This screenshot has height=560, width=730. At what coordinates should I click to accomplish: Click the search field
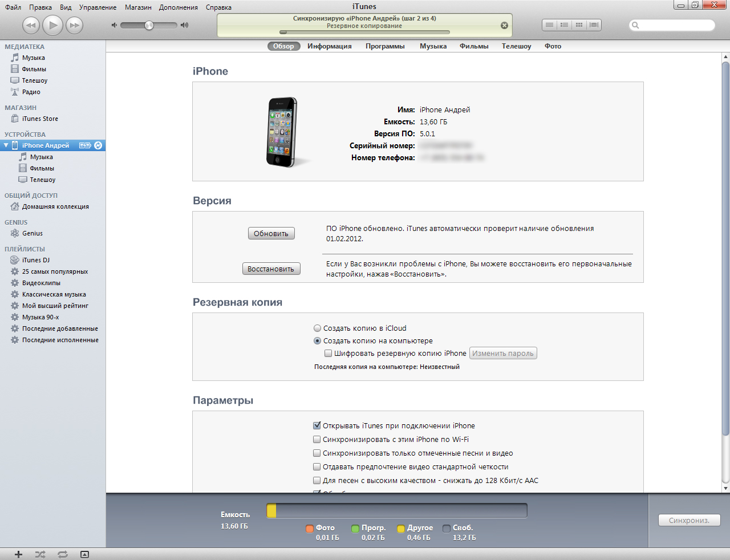tap(672, 25)
